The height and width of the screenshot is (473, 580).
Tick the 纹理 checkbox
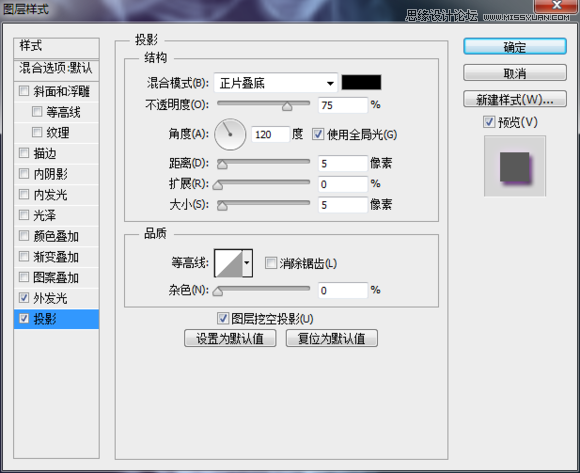(37, 132)
